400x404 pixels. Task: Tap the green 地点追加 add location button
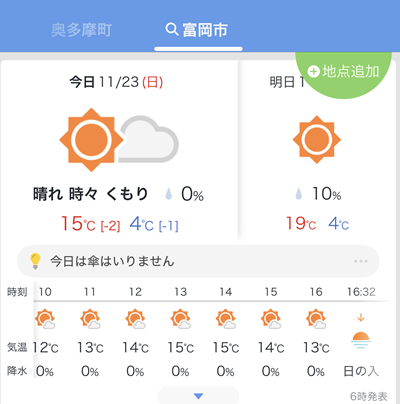pyautogui.click(x=343, y=72)
